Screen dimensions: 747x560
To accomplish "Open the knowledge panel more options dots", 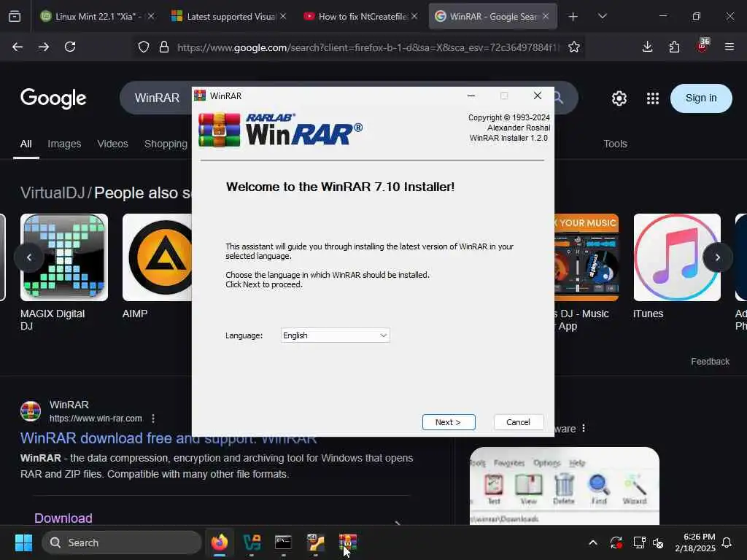I will (583, 428).
